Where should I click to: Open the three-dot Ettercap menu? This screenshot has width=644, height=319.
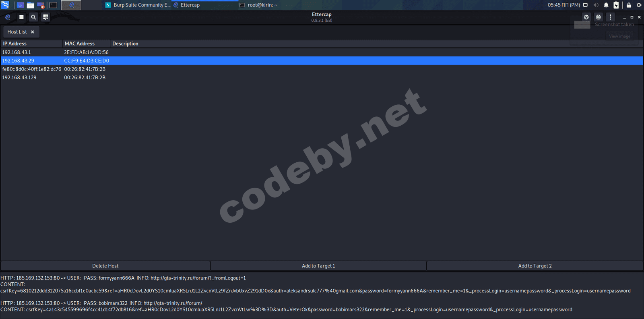tap(610, 17)
